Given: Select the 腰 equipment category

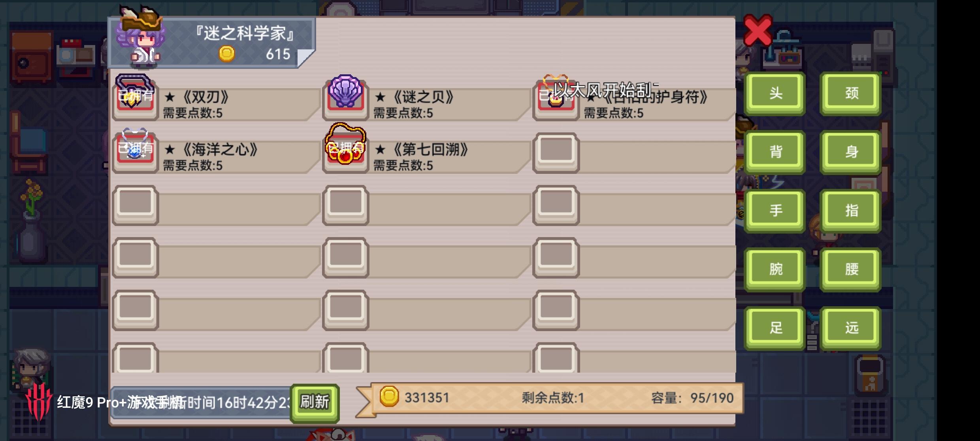Looking at the screenshot, I should [x=851, y=269].
